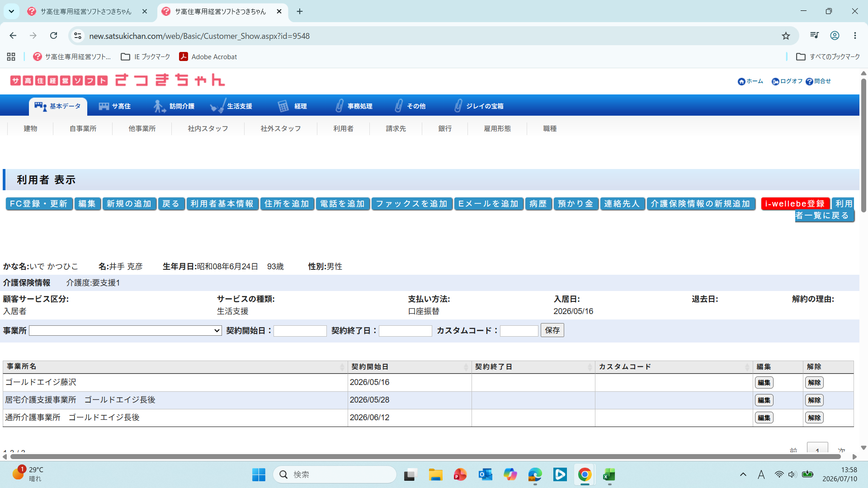Image resolution: width=868 pixels, height=488 pixels.
Task: Go back using the browser back arrow
Action: [13, 36]
